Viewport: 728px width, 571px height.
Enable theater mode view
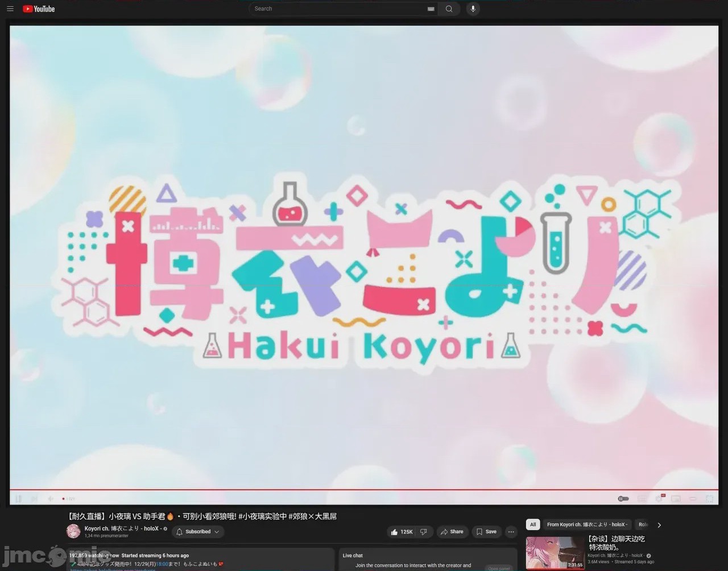pyautogui.click(x=693, y=499)
